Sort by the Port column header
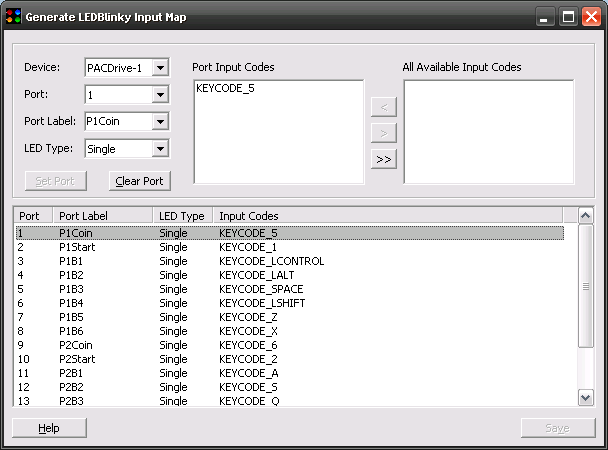608x450 pixels. coord(33,216)
